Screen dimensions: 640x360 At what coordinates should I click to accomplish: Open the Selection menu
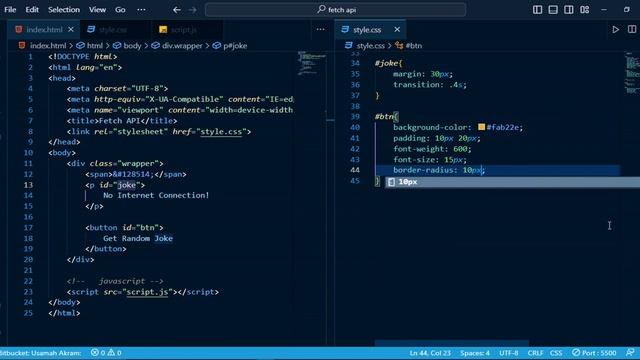point(64,9)
